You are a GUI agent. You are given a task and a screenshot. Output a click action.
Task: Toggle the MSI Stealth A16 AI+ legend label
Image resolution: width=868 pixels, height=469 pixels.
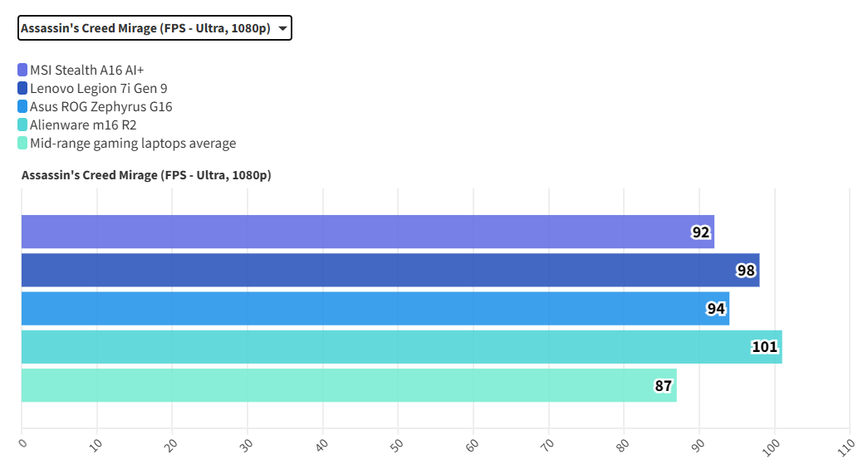92,70
